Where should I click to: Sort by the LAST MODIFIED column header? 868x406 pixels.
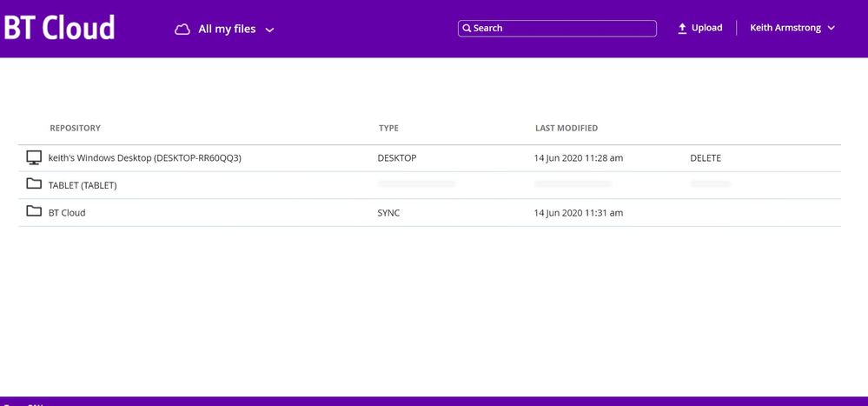[x=567, y=128]
